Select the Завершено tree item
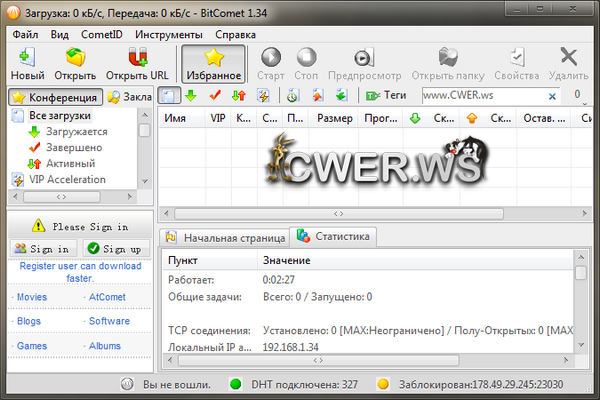The image size is (600, 400). tap(74, 147)
